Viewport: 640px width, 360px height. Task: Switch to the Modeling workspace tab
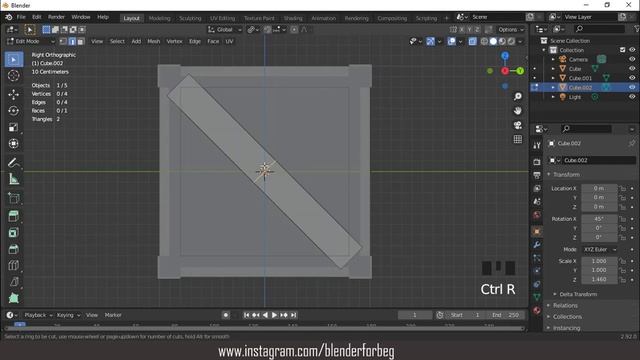click(160, 18)
